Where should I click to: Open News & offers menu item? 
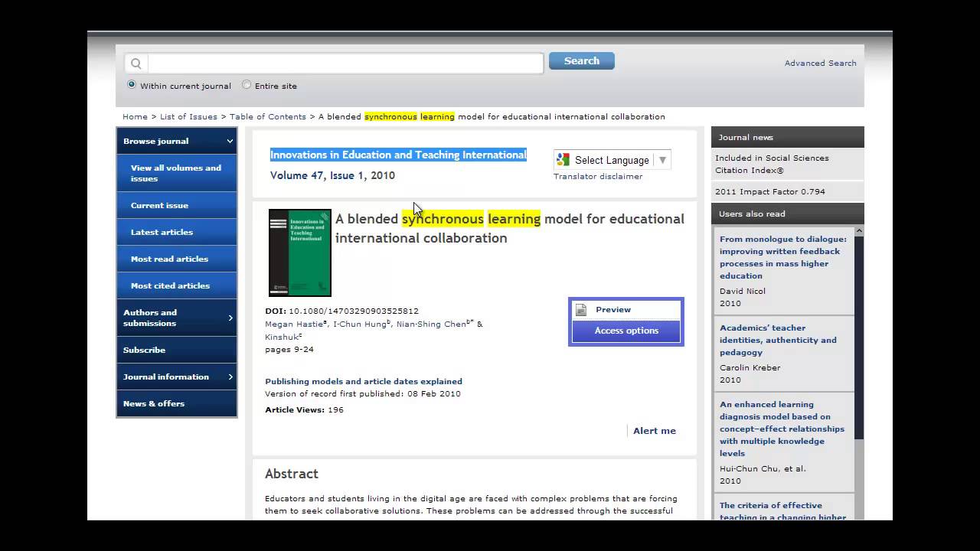(177, 403)
